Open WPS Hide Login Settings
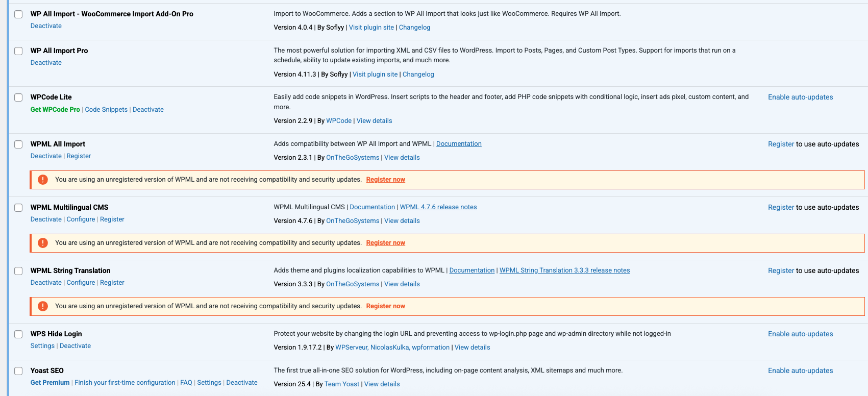Screen dimensions: 868x396 click(42, 346)
